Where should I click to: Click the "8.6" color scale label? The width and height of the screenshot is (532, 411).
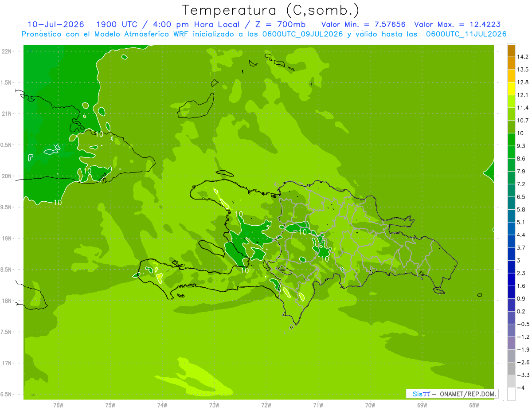(521, 159)
